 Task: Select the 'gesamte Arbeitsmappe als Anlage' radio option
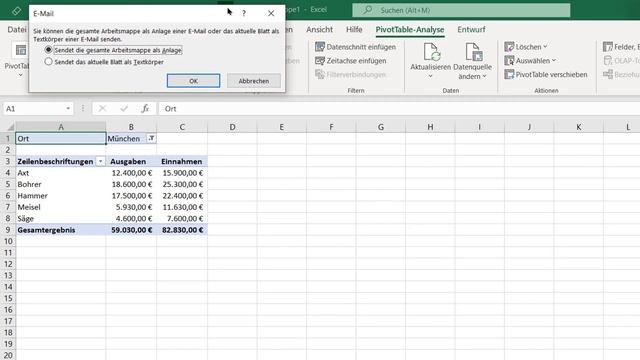point(49,50)
